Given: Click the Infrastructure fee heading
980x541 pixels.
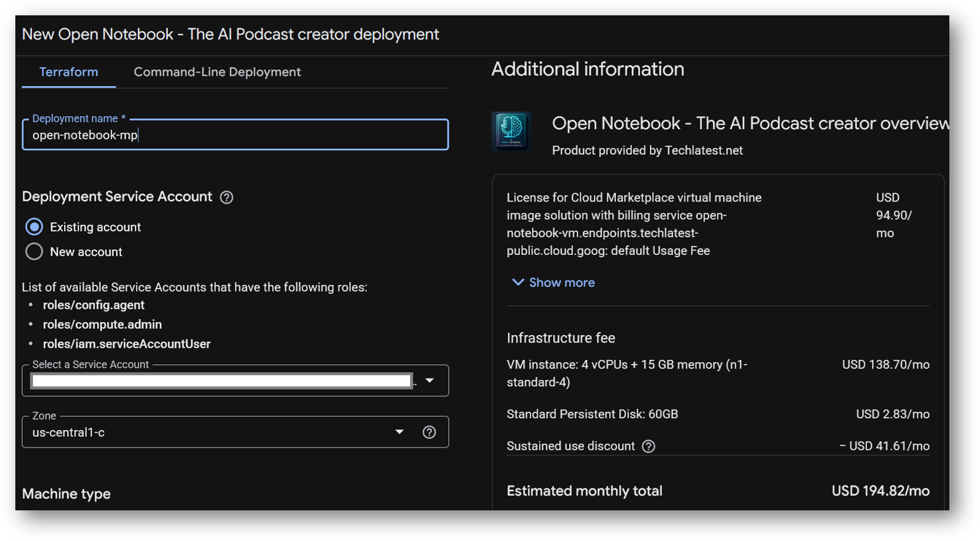Looking at the screenshot, I should coord(561,338).
